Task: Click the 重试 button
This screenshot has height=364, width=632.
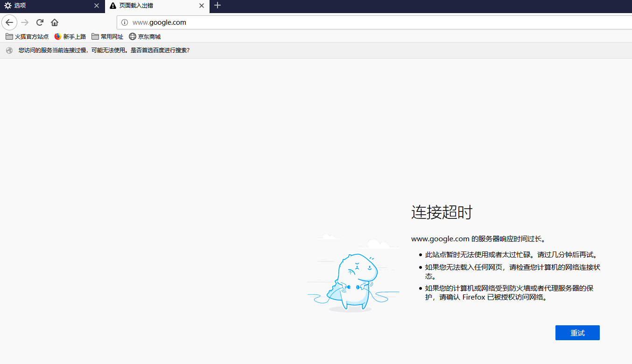Action: 577,332
